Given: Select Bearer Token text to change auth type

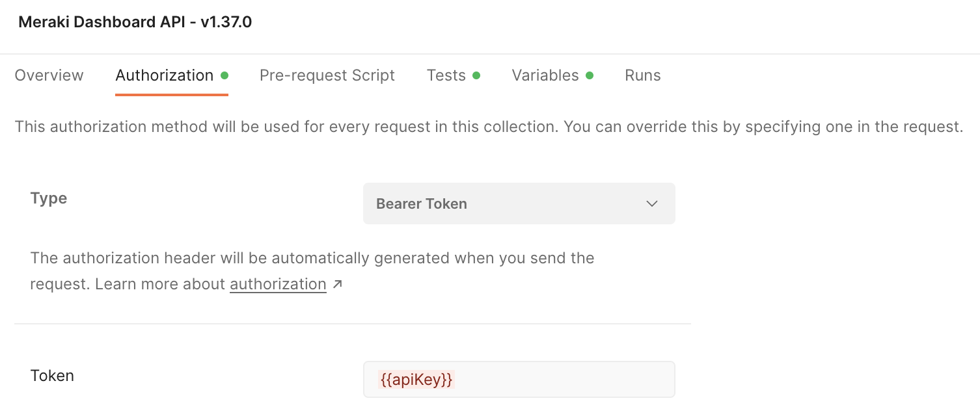Looking at the screenshot, I should pyautogui.click(x=422, y=203).
